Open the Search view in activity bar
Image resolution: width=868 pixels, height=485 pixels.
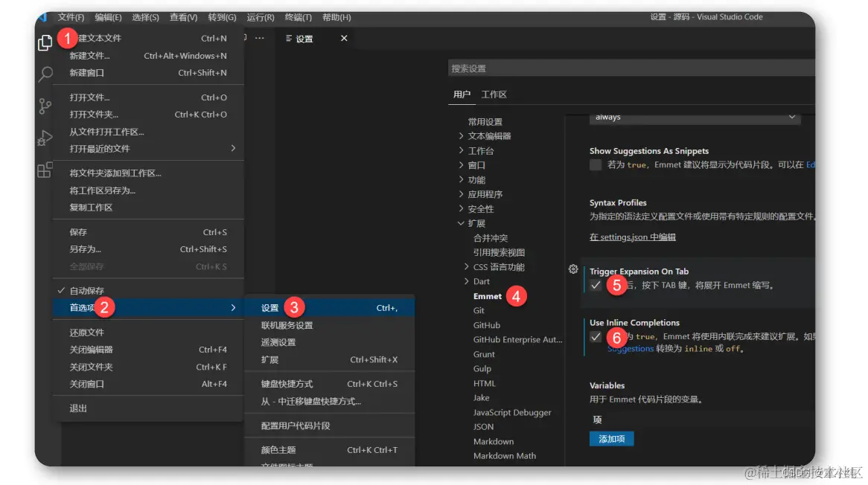[45, 74]
